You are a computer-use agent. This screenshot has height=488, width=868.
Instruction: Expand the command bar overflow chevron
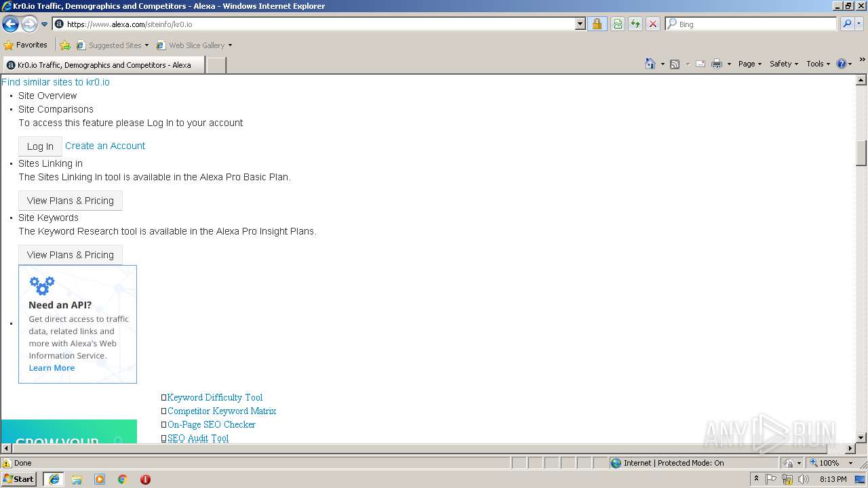[x=863, y=60]
